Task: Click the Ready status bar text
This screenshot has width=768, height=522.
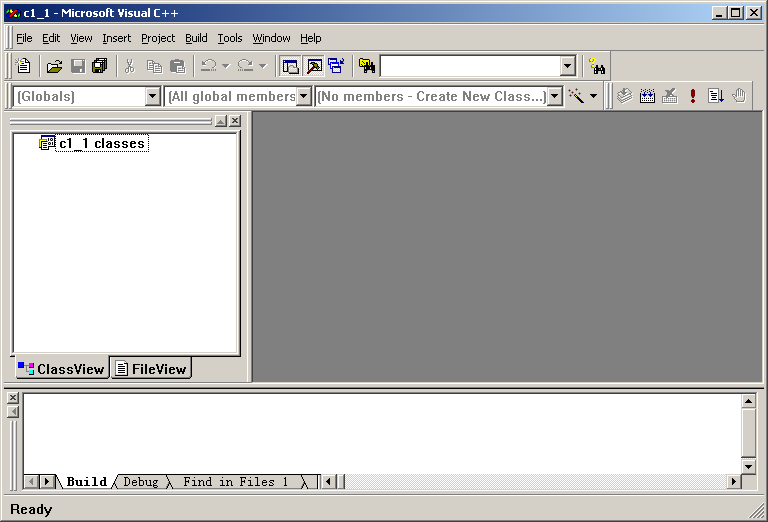Action: coord(31,509)
